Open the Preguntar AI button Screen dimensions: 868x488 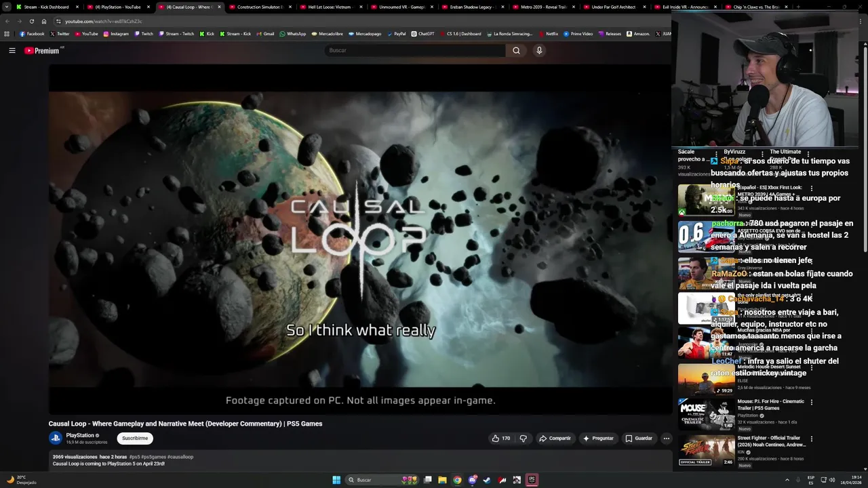pyautogui.click(x=597, y=439)
